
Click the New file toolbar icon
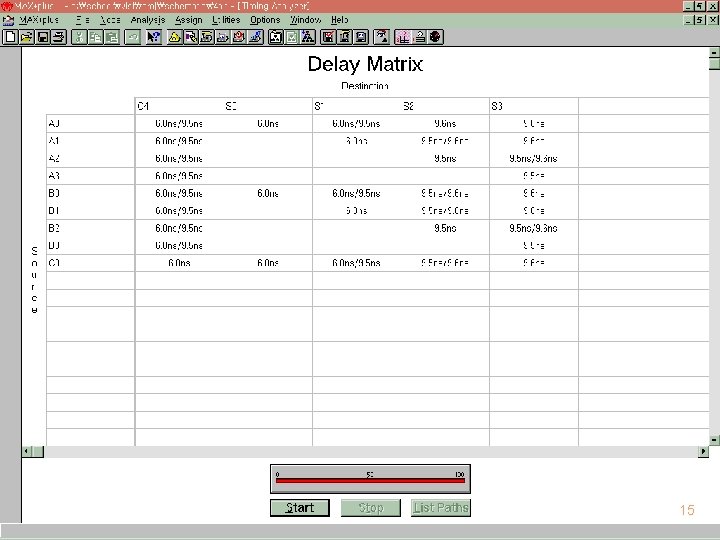point(10,37)
